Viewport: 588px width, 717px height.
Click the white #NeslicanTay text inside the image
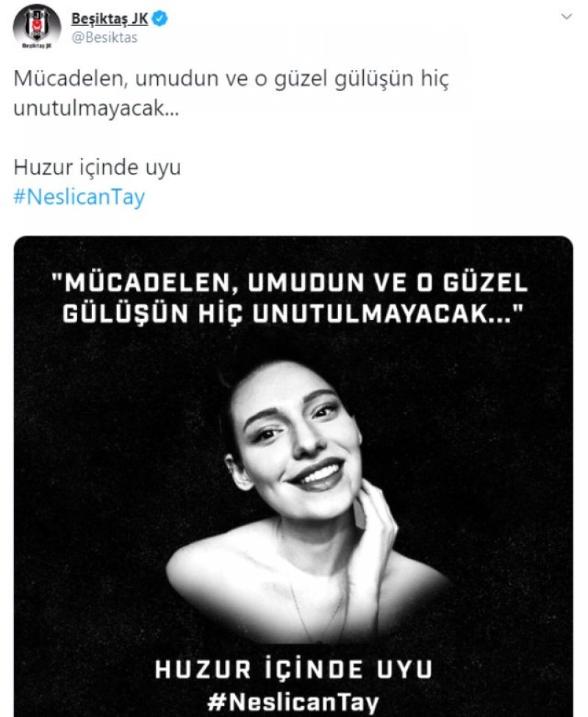click(x=293, y=702)
